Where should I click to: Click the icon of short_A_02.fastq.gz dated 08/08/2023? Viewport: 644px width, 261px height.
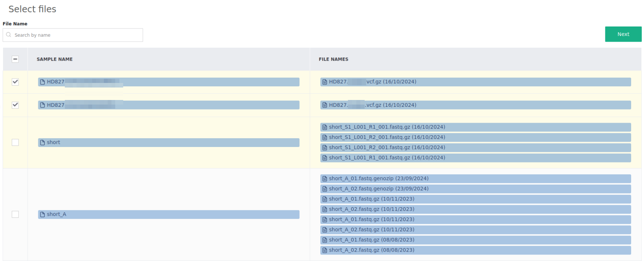coord(324,250)
